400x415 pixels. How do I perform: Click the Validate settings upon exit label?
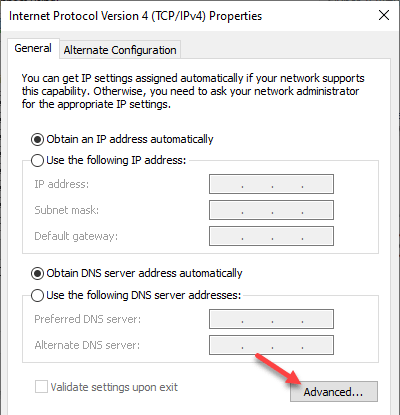tap(114, 387)
